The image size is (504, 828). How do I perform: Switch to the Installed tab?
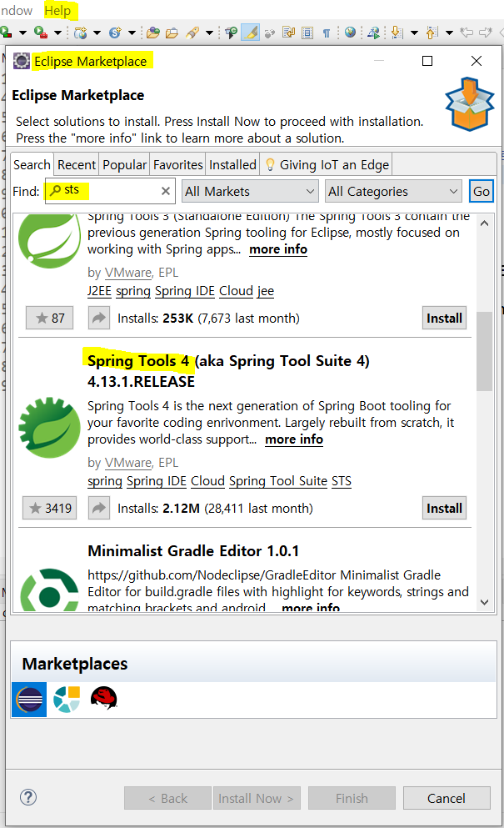tap(232, 165)
